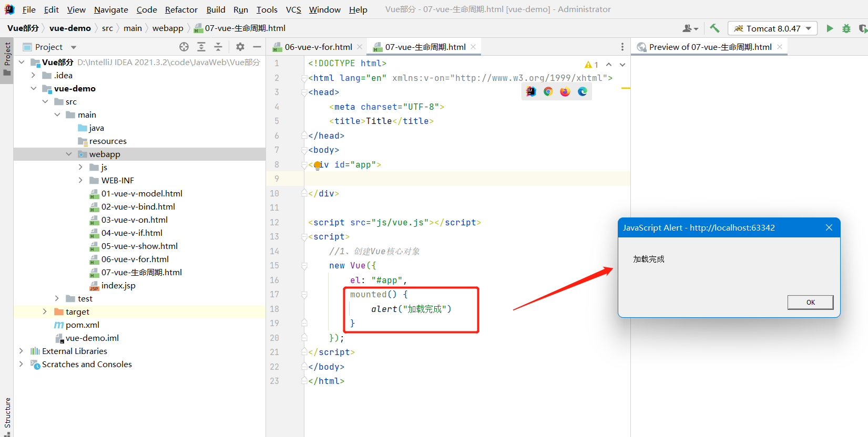This screenshot has width=868, height=437.
Task: Expand the .idea folder
Action: coord(33,75)
